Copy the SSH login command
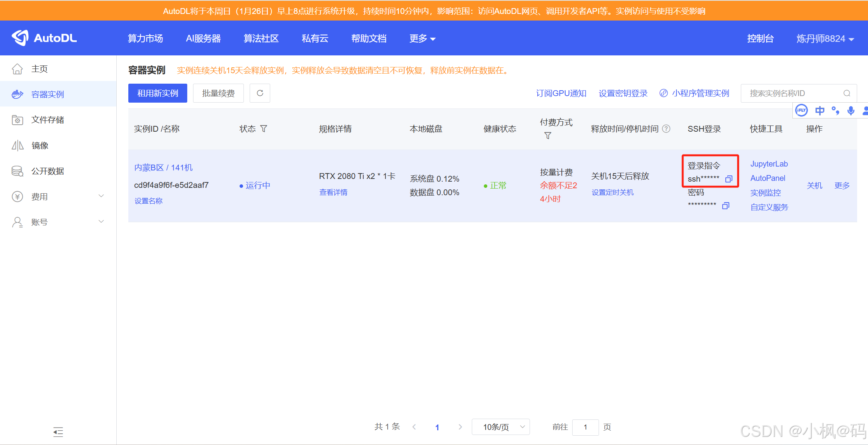 coord(728,179)
